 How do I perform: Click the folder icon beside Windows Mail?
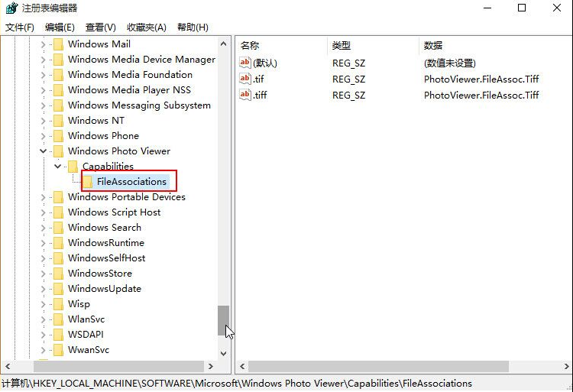(x=57, y=44)
